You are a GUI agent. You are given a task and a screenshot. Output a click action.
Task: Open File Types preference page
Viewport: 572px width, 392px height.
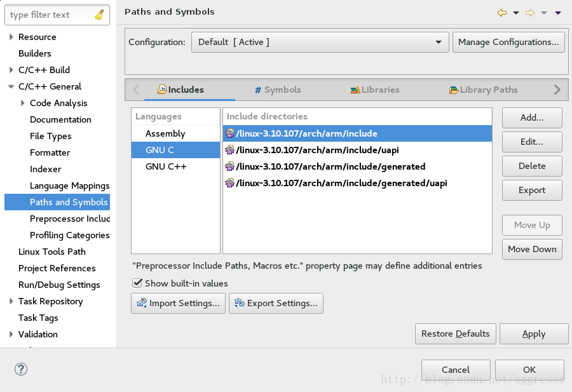pyautogui.click(x=51, y=136)
